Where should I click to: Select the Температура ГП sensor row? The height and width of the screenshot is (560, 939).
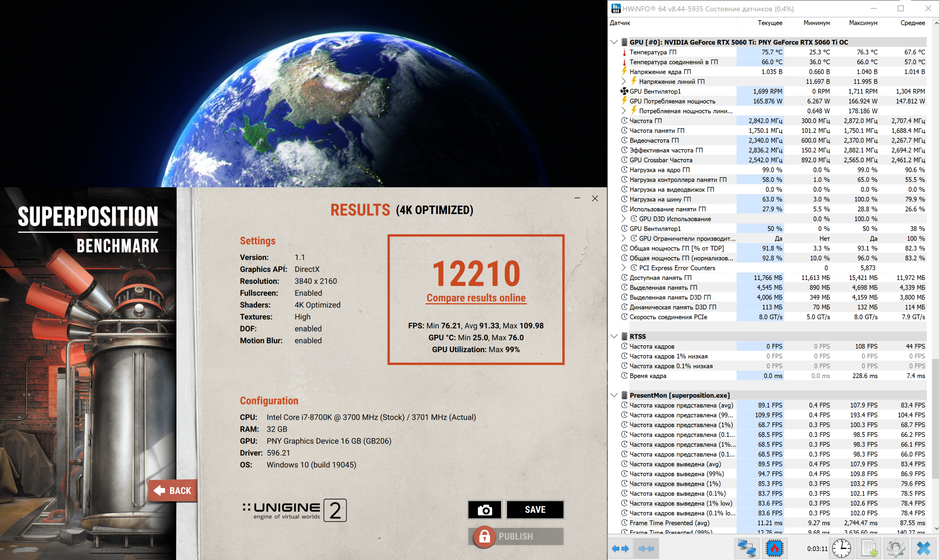coord(774,52)
